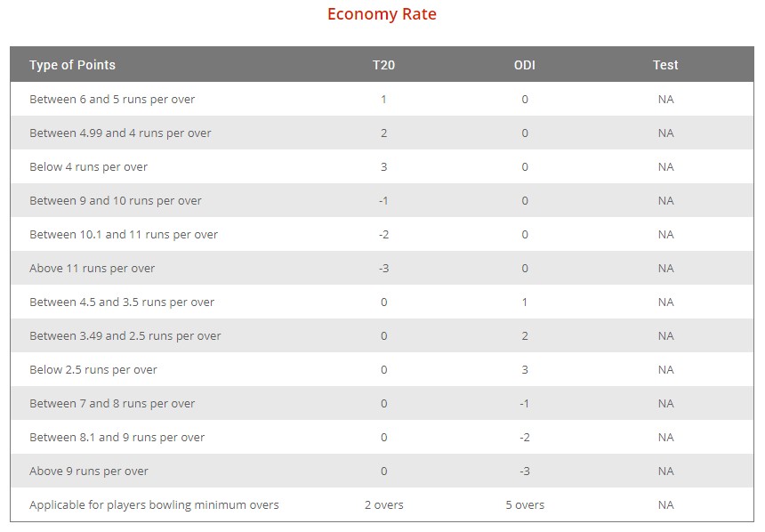Click 'Between 7 and 8 runs per over' label

(112, 404)
